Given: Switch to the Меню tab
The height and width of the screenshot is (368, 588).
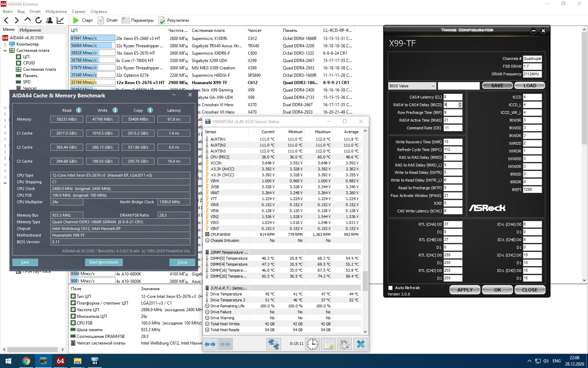Looking at the screenshot, I should click(x=9, y=30).
